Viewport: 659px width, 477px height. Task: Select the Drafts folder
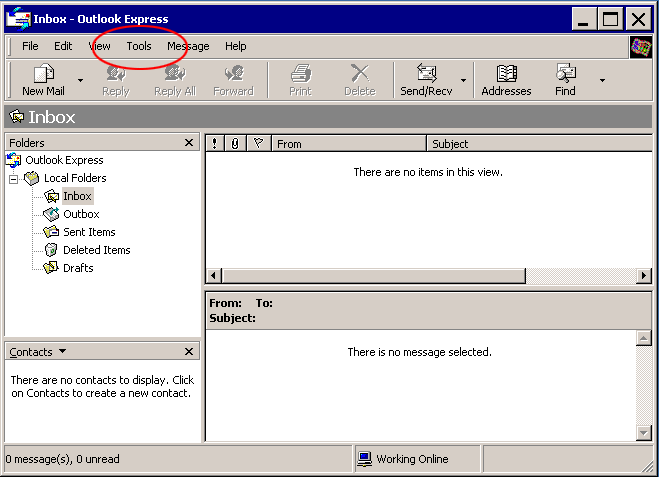tap(77, 268)
